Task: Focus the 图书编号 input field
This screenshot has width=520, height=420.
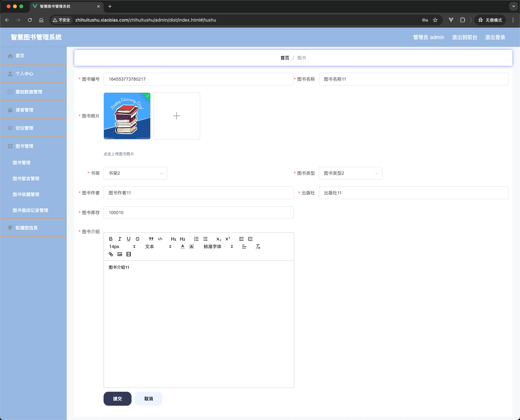Action: coord(199,79)
